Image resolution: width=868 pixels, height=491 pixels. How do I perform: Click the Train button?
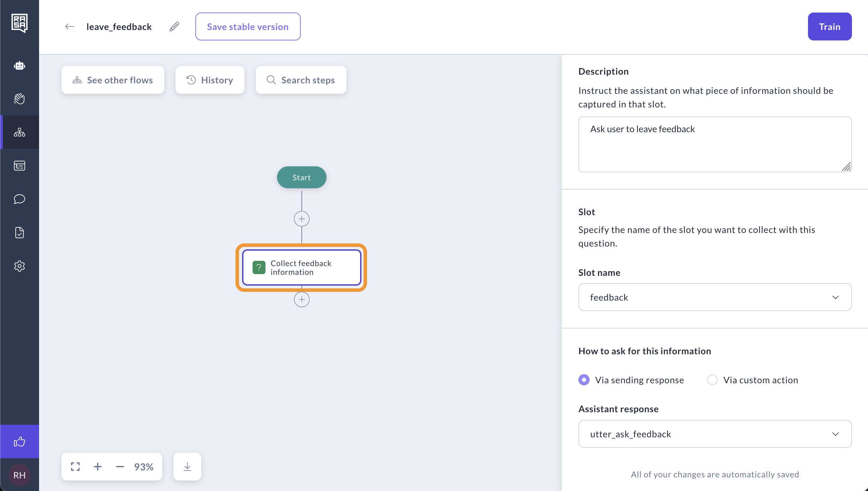(x=829, y=27)
